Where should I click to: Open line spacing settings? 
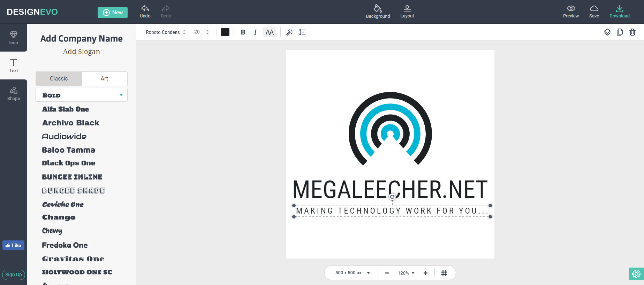pyautogui.click(x=302, y=32)
